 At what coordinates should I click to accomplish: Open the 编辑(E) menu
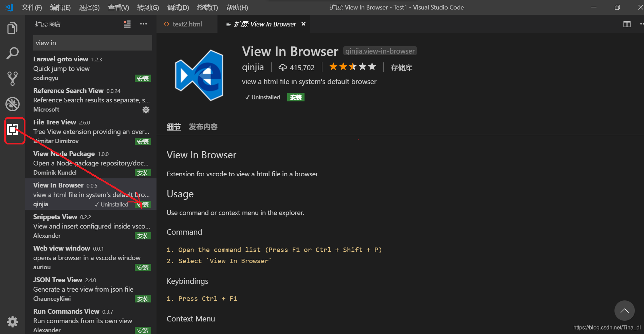(60, 7)
